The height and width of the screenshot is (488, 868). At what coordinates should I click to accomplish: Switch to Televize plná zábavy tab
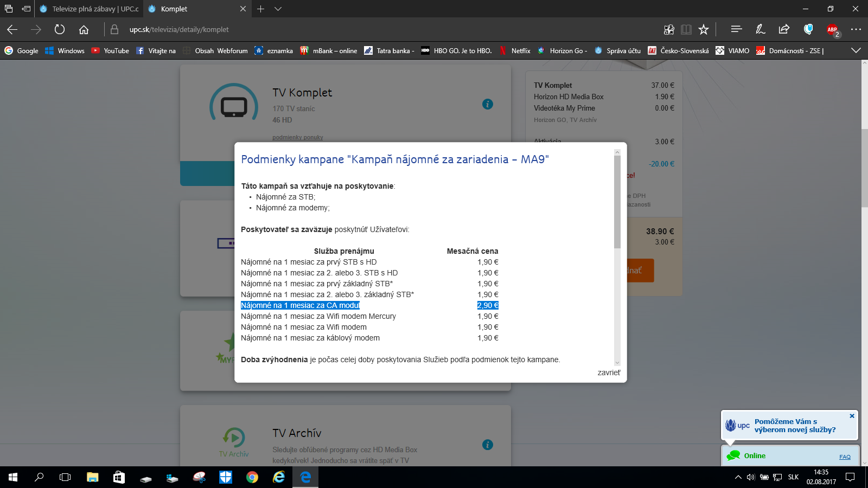(90, 9)
